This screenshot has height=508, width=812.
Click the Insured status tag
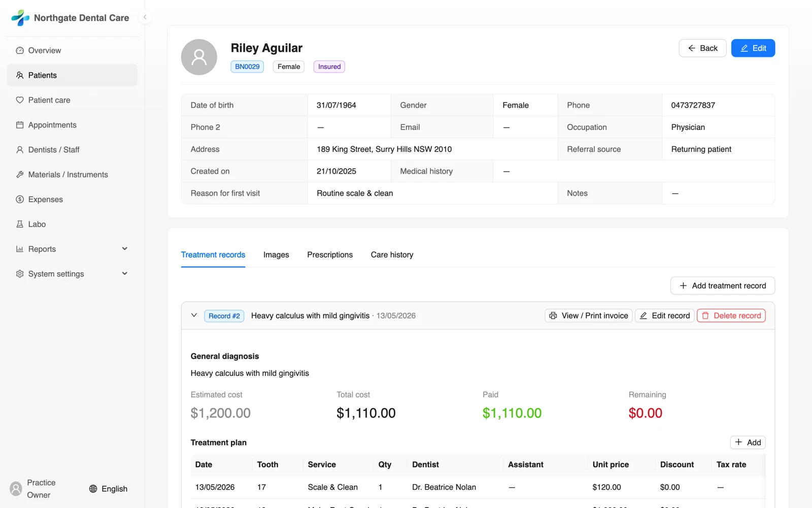[x=329, y=67]
